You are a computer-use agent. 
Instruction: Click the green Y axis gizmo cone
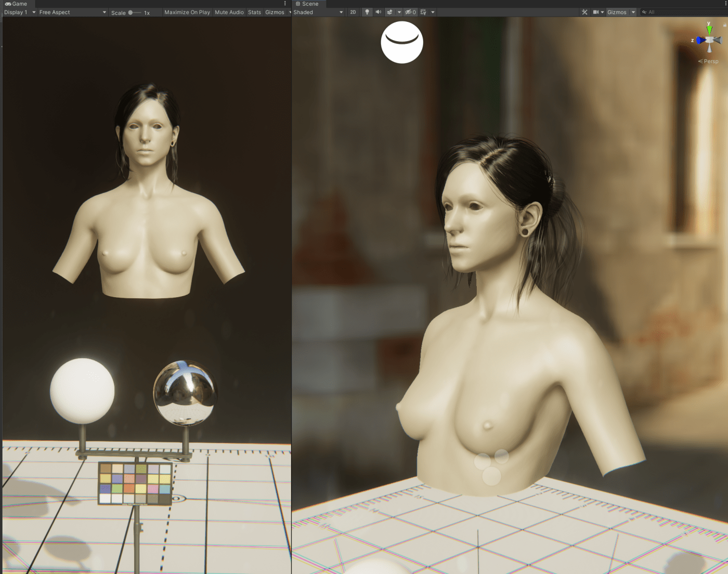709,30
